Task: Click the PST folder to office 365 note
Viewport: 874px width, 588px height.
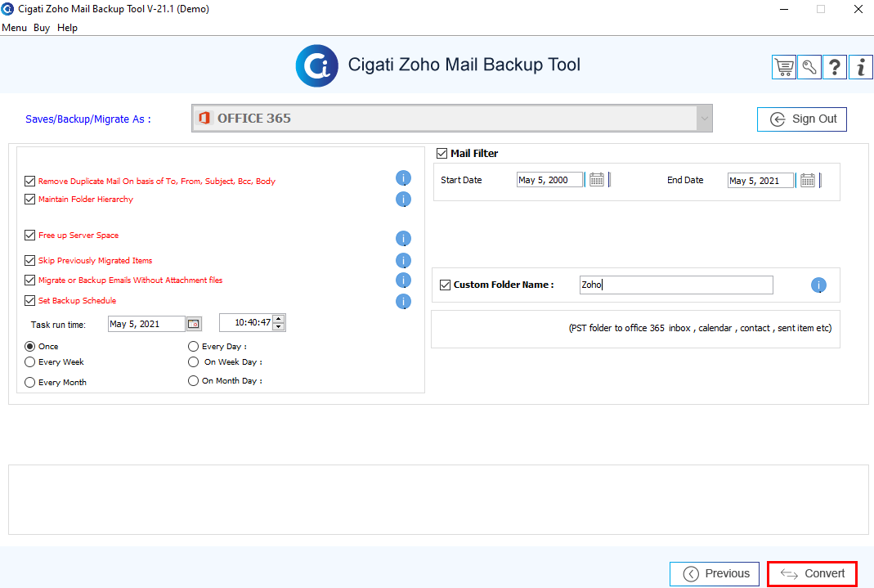Action: point(700,328)
